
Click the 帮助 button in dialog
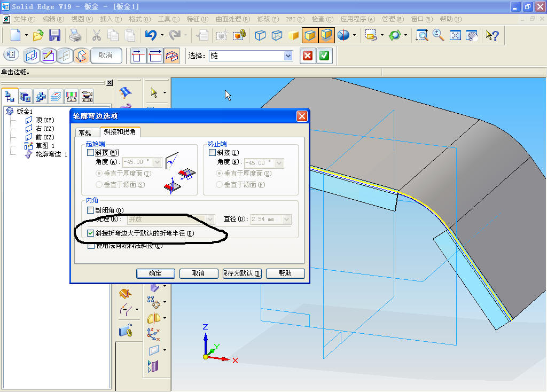[285, 273]
